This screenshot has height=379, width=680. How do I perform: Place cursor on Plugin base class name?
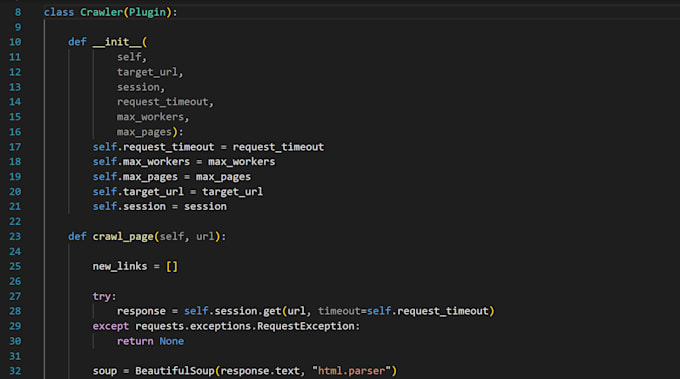(147, 12)
